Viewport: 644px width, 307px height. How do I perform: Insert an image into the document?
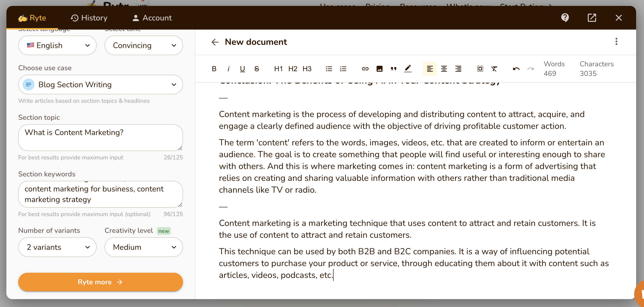[379, 68]
